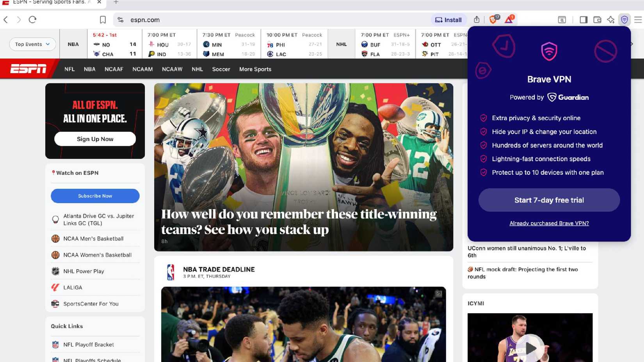The height and width of the screenshot is (362, 644).
Task: Switch to the NBA menu tab
Action: click(x=89, y=69)
